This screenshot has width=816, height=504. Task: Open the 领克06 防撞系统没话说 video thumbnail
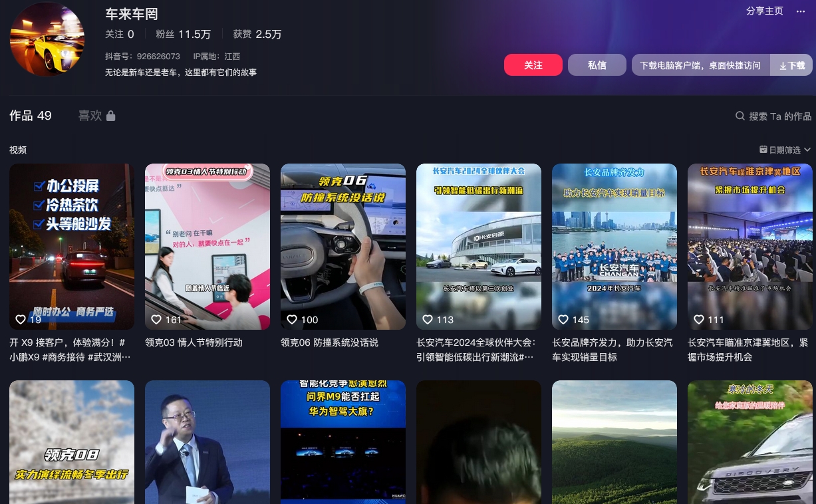coord(343,247)
